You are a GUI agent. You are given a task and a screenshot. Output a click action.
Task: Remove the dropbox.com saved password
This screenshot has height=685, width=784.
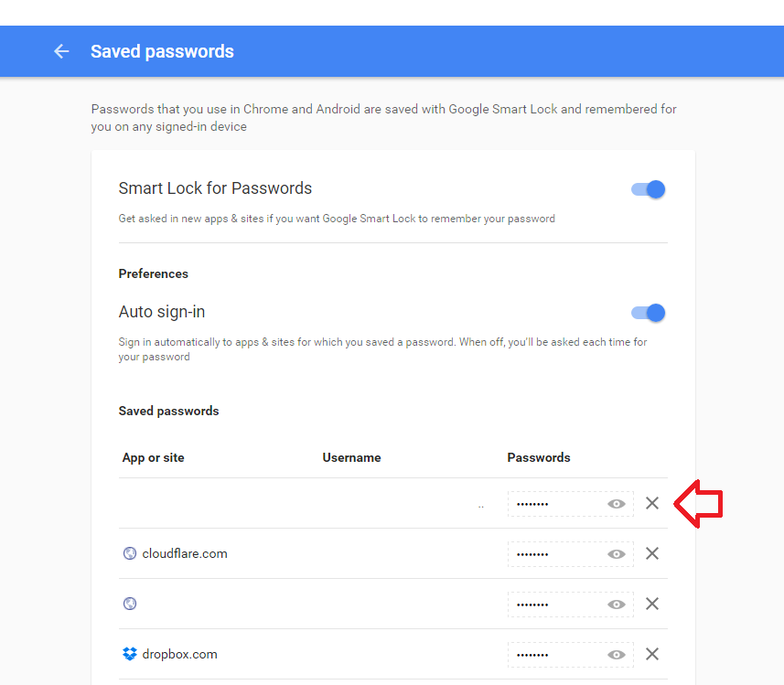click(x=652, y=654)
